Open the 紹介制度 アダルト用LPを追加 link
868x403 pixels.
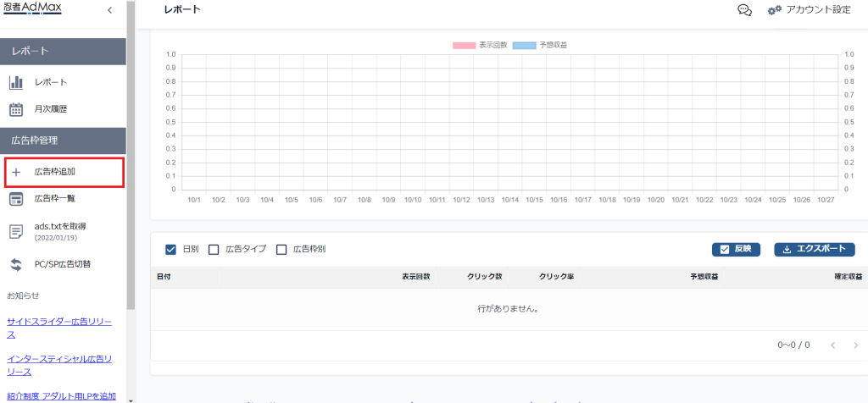(61, 396)
